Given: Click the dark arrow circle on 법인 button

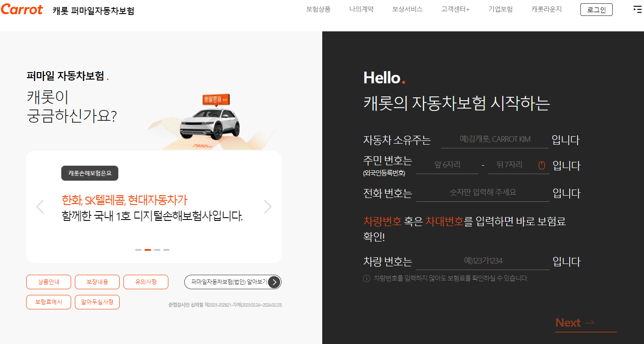Looking at the screenshot, I should [275, 282].
